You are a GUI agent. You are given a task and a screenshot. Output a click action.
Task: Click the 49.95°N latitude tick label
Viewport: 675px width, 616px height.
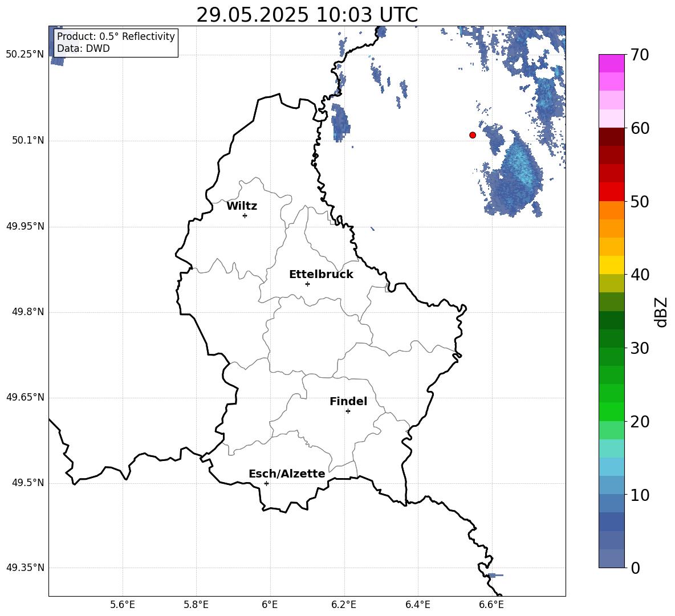tap(25, 226)
